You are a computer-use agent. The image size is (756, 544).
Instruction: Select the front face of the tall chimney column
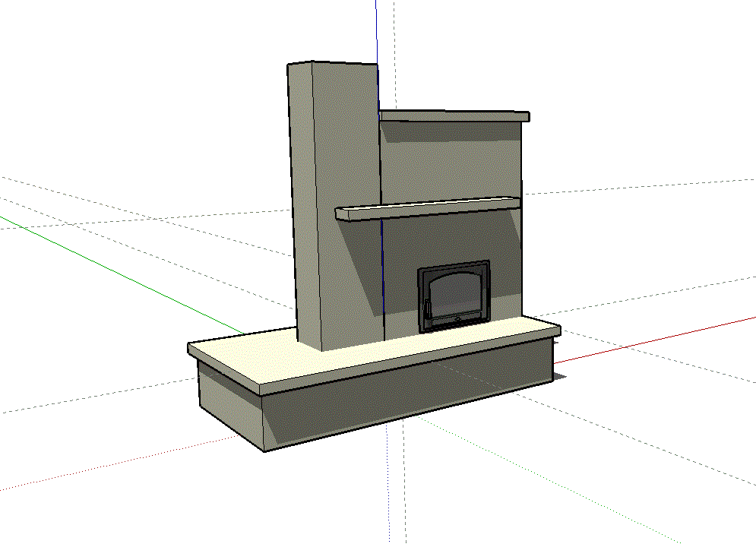tap(347, 193)
